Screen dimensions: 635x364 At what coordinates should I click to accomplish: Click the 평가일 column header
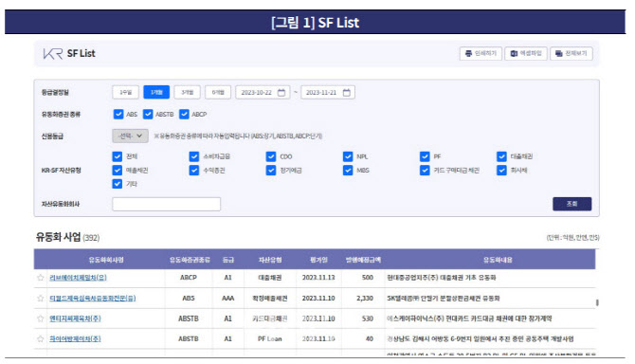pos(318,260)
